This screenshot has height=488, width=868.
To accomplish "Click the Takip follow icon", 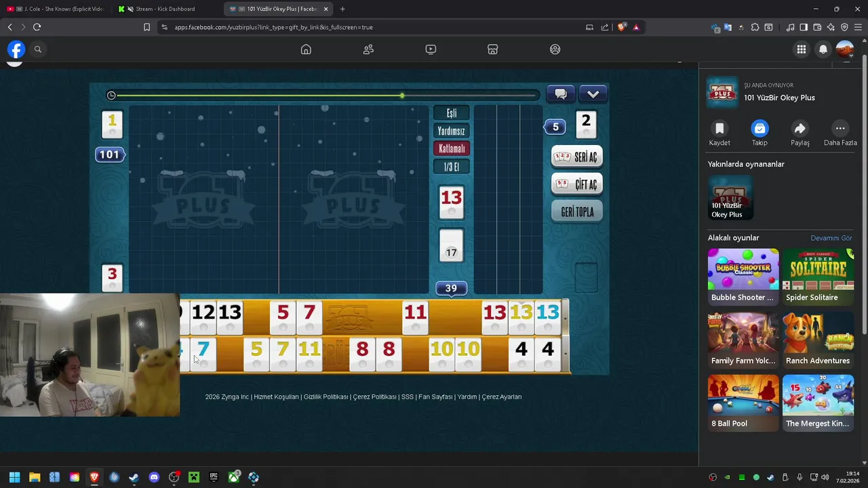I will tap(759, 129).
